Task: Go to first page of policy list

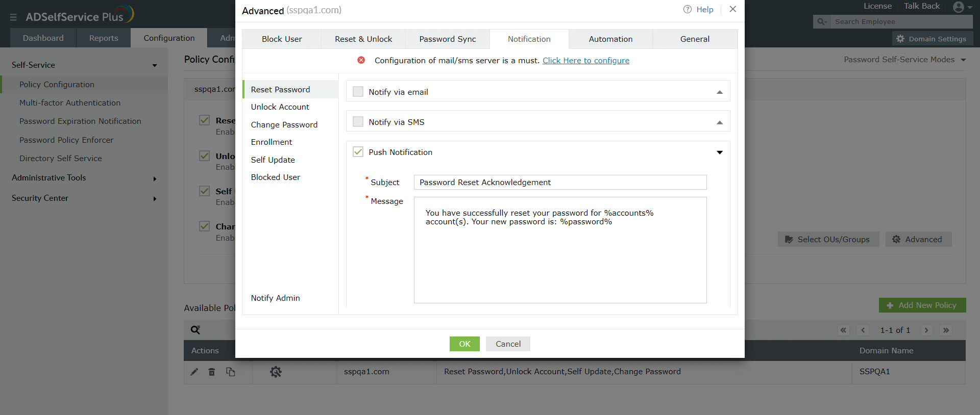Action: tap(844, 330)
